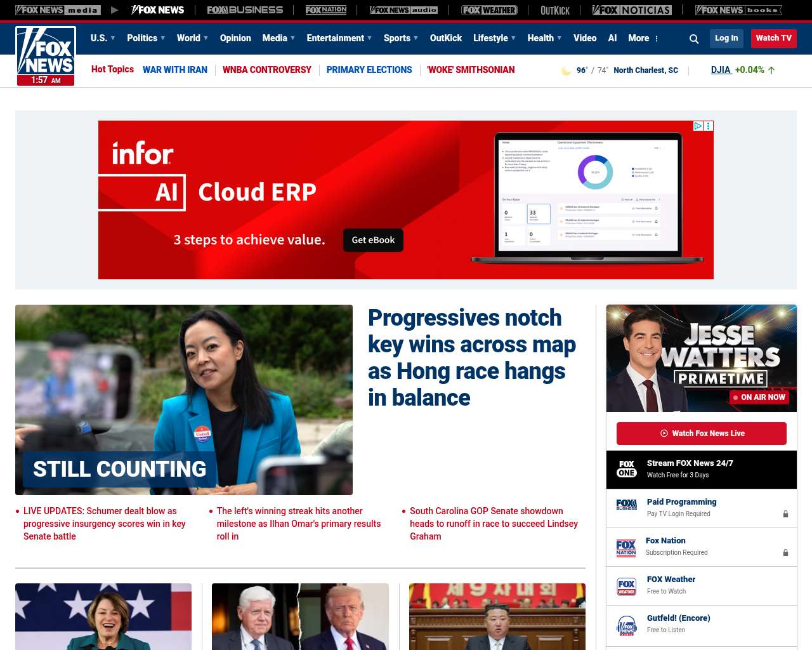Click the Fox News logo in top bar

157,10
